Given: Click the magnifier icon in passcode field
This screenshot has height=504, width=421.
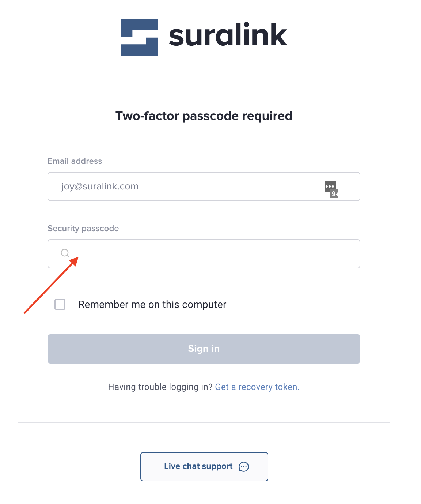Looking at the screenshot, I should 65,253.
